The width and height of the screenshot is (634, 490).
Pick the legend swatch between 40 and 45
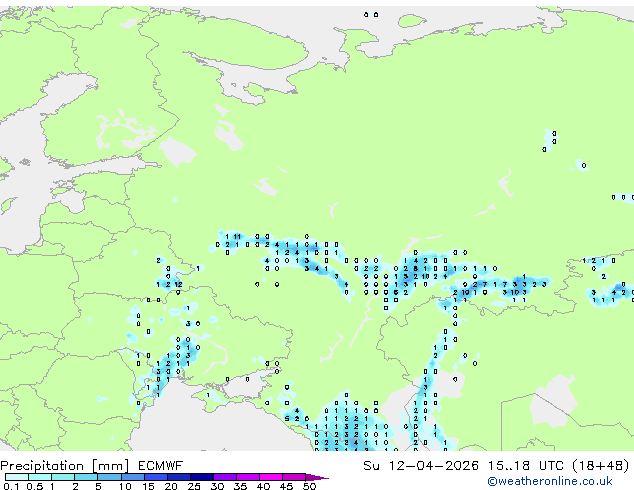click(271, 477)
